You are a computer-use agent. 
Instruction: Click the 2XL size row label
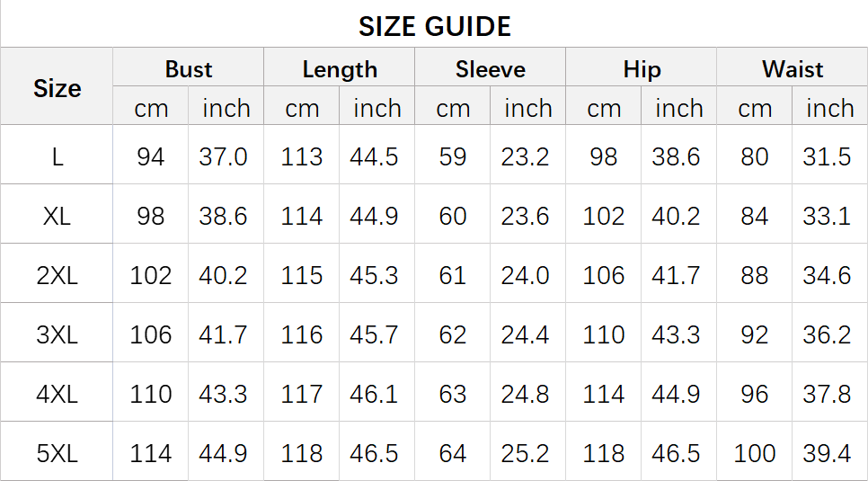[57, 275]
